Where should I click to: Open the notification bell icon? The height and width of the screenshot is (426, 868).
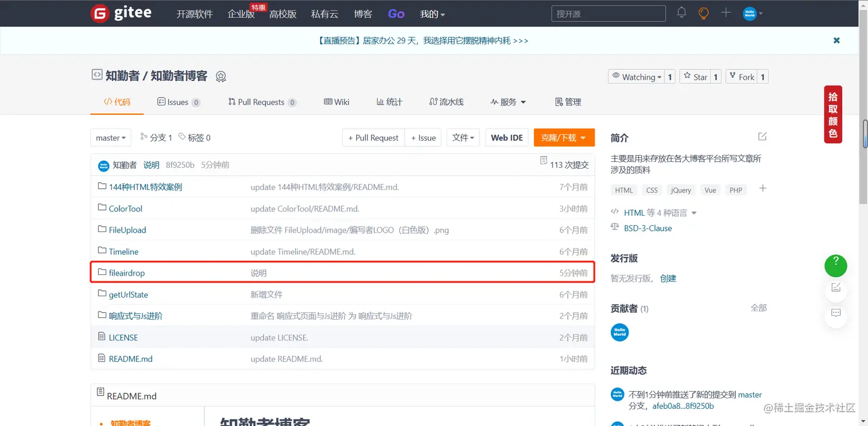[x=681, y=13]
